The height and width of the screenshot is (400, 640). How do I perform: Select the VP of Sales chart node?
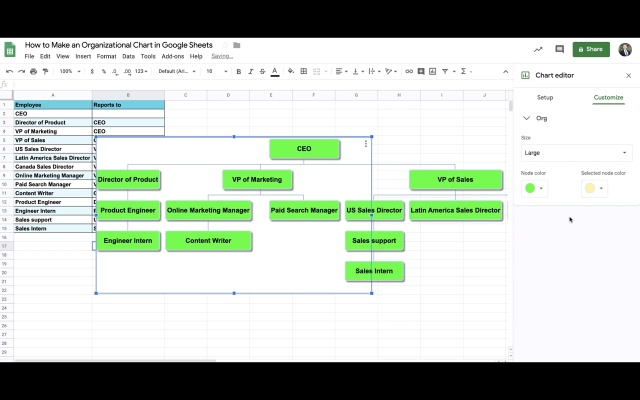[x=455, y=180]
